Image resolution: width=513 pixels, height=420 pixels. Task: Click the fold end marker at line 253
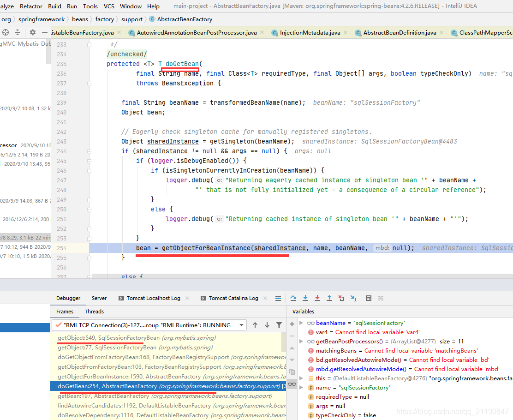[x=89, y=238]
